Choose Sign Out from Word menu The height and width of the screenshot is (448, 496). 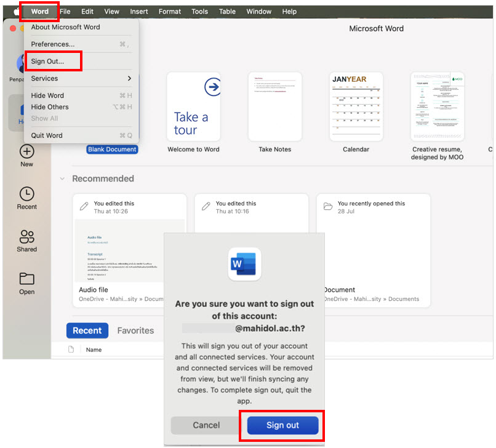(x=47, y=62)
